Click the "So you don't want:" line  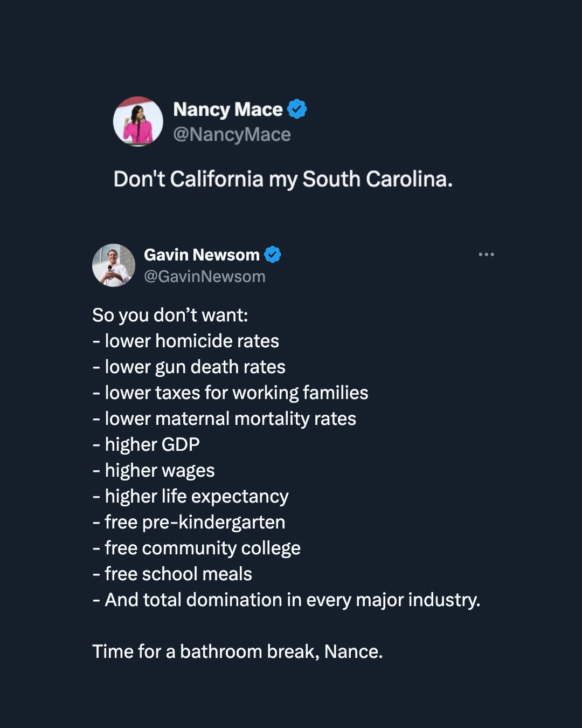click(170, 315)
